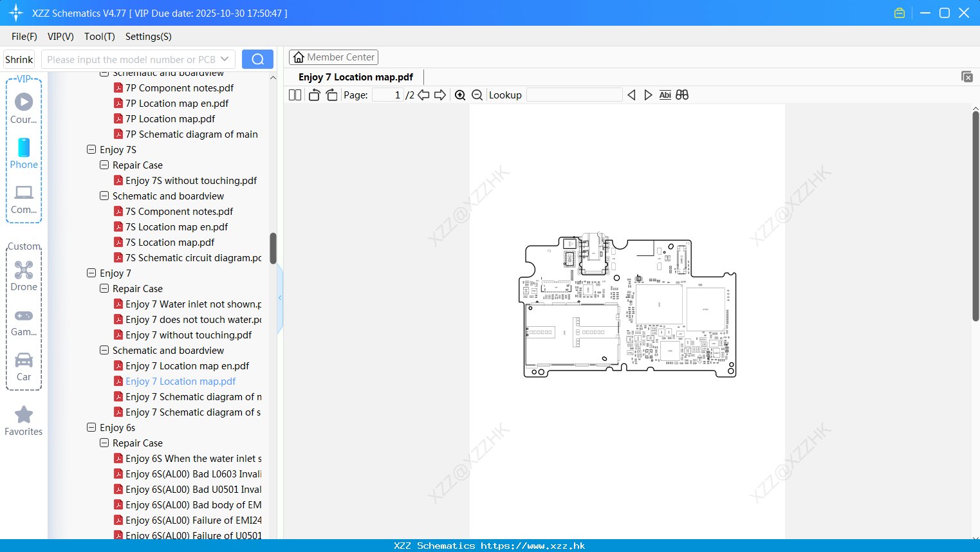Rotate the page counterclockwise
The width and height of the screenshot is (980, 552).
(x=314, y=95)
